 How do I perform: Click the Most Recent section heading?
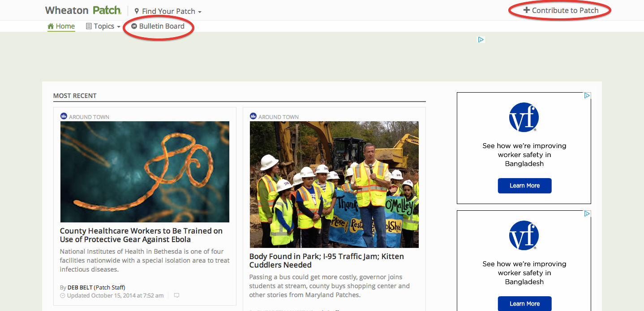pyautogui.click(x=75, y=96)
